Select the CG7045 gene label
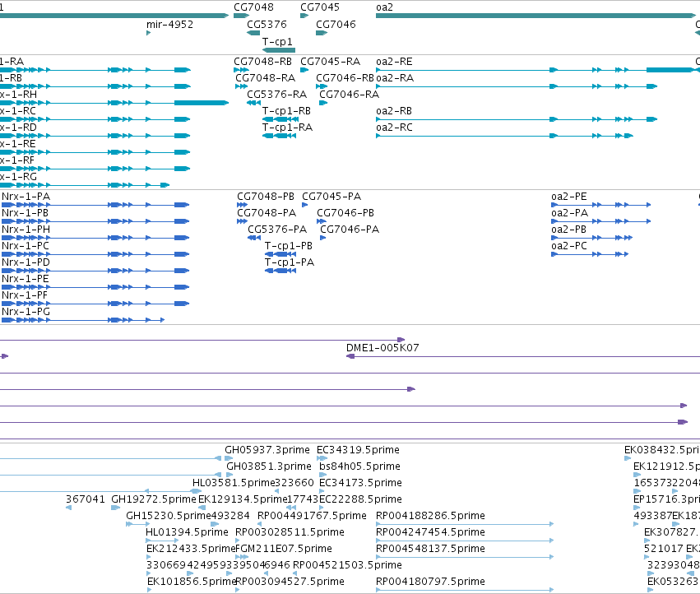 tap(320, 7)
